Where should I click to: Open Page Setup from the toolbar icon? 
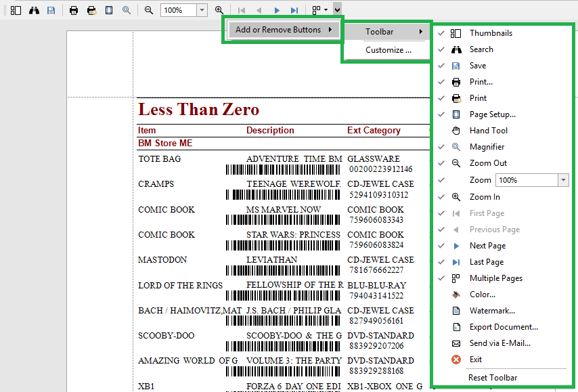click(109, 10)
